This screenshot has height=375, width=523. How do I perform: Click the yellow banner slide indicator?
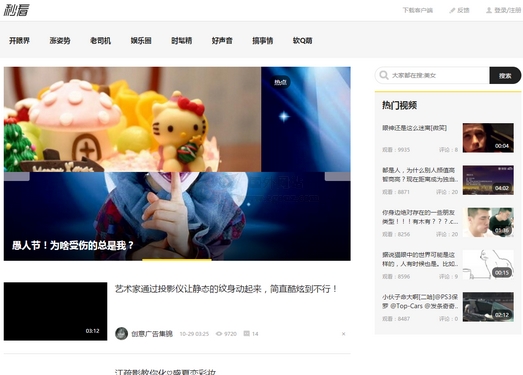coord(177,260)
